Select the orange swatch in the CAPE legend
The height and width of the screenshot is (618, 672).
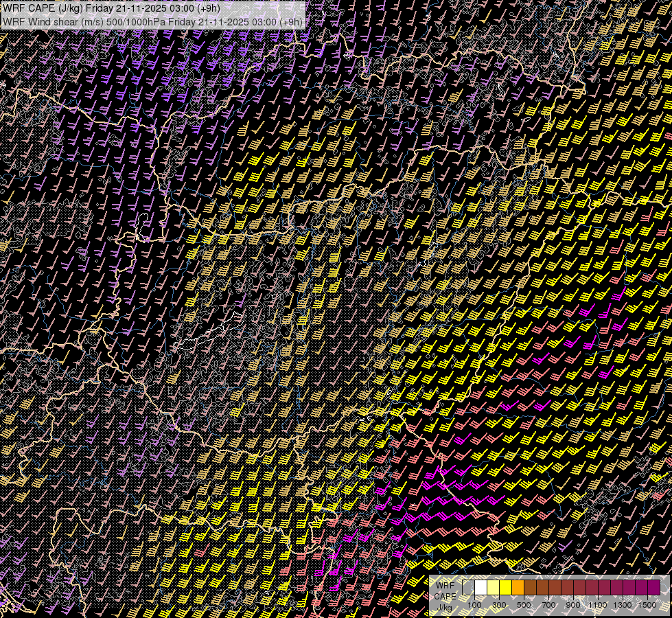(518, 588)
